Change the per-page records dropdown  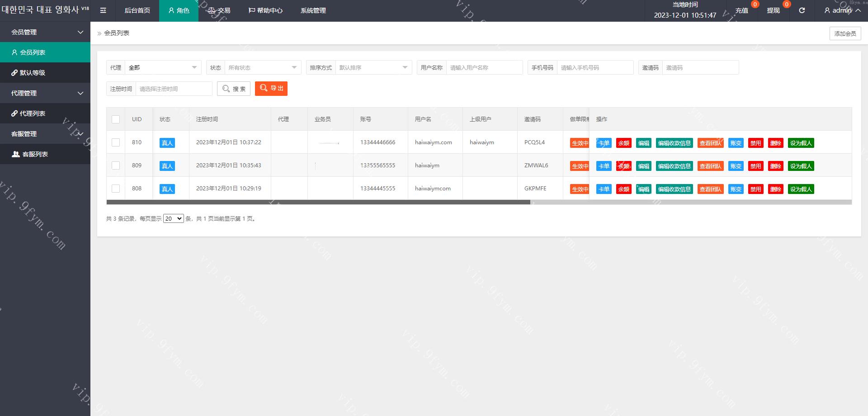coord(173,219)
